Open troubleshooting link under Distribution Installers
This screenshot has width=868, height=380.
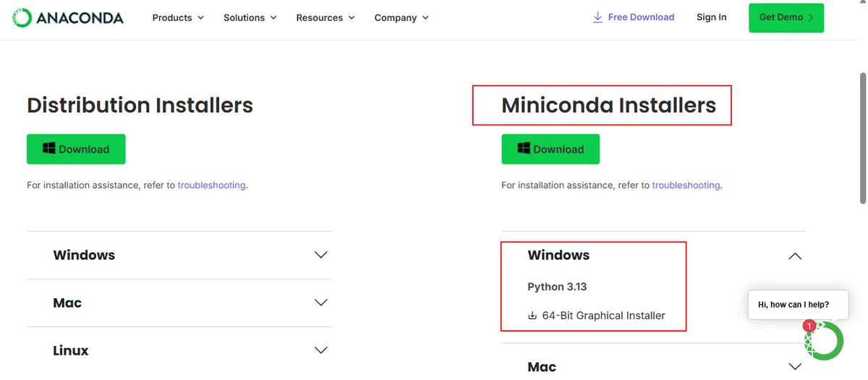tap(211, 185)
